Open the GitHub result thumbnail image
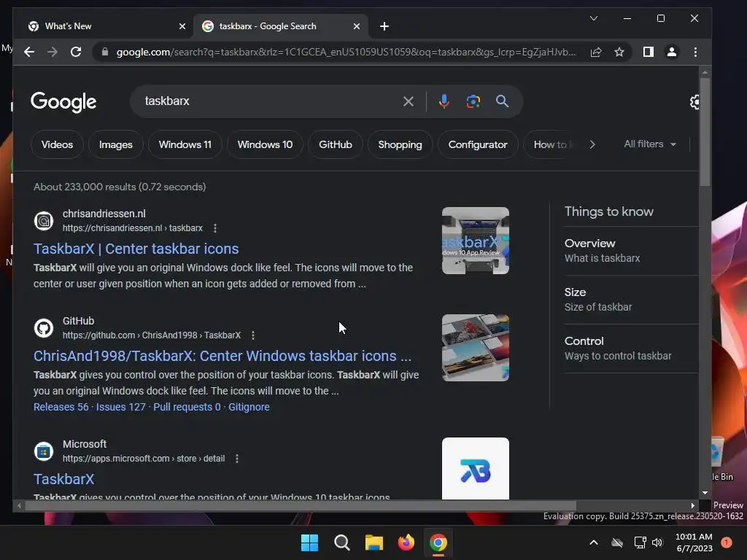Viewport: 747px width, 560px height. 476,348
